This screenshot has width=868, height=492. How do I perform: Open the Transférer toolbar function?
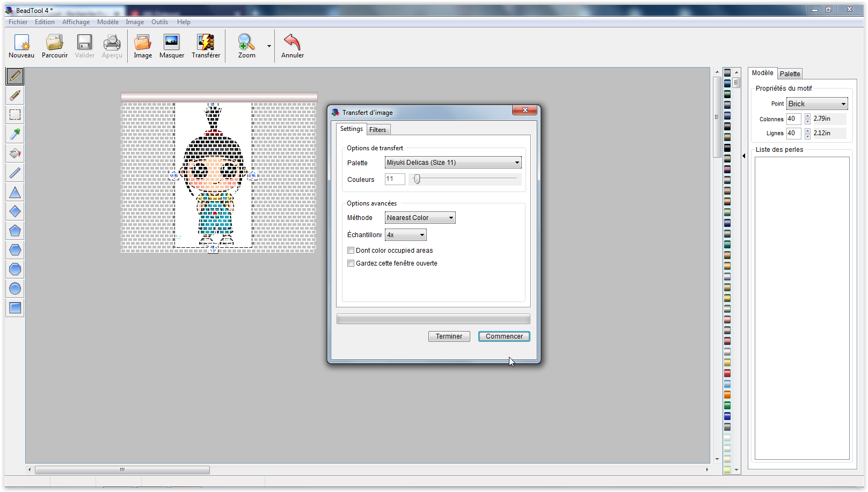pyautogui.click(x=206, y=46)
